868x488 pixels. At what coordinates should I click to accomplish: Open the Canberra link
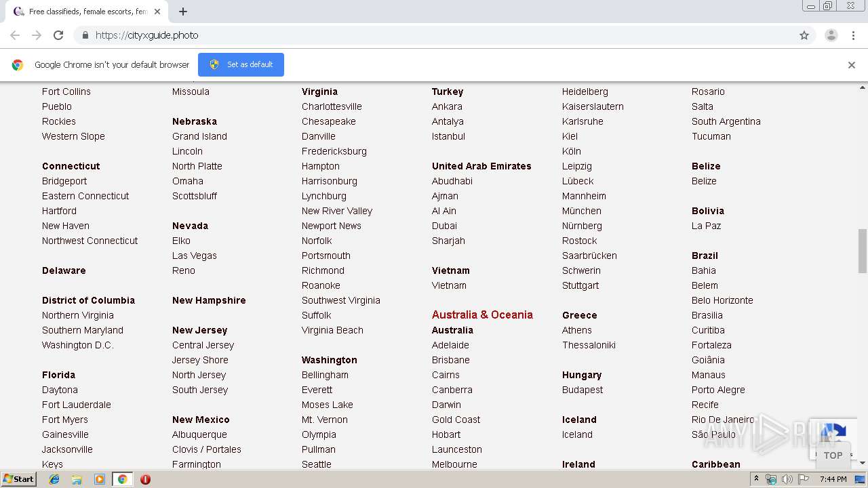tap(452, 390)
